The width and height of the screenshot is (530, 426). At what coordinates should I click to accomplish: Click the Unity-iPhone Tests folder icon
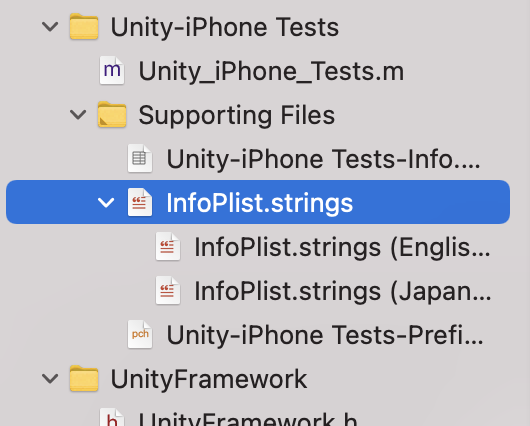(84, 26)
